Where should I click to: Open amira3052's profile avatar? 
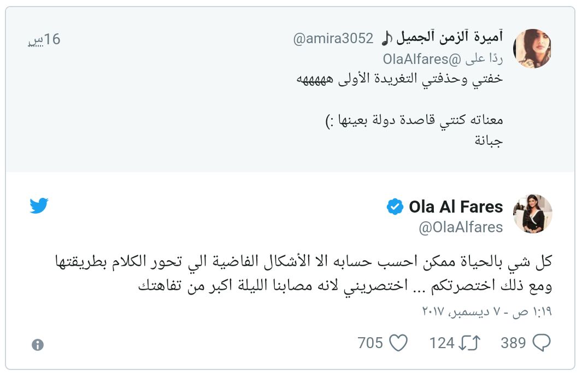(533, 49)
